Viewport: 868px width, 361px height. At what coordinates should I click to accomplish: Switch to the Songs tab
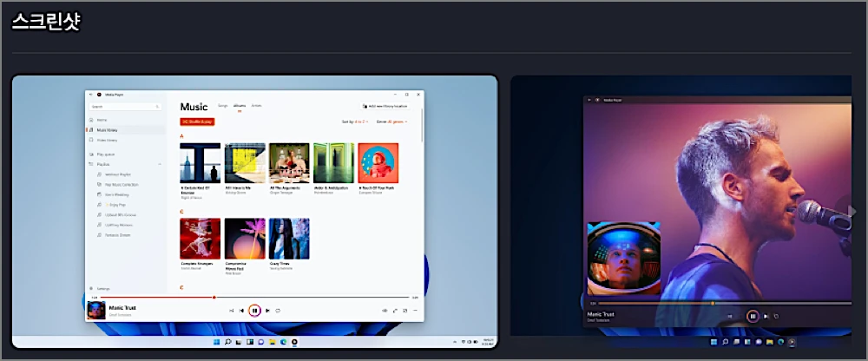pos(222,105)
